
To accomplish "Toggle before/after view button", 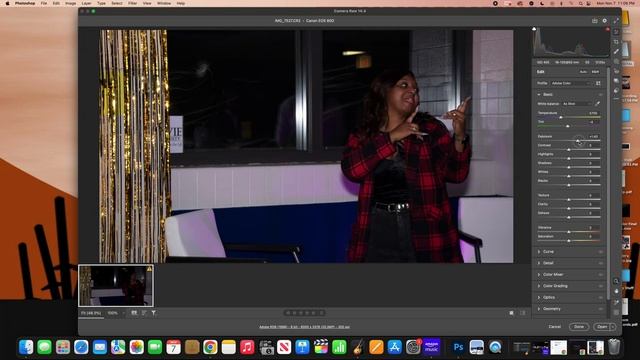I will pyautogui.click(x=511, y=313).
